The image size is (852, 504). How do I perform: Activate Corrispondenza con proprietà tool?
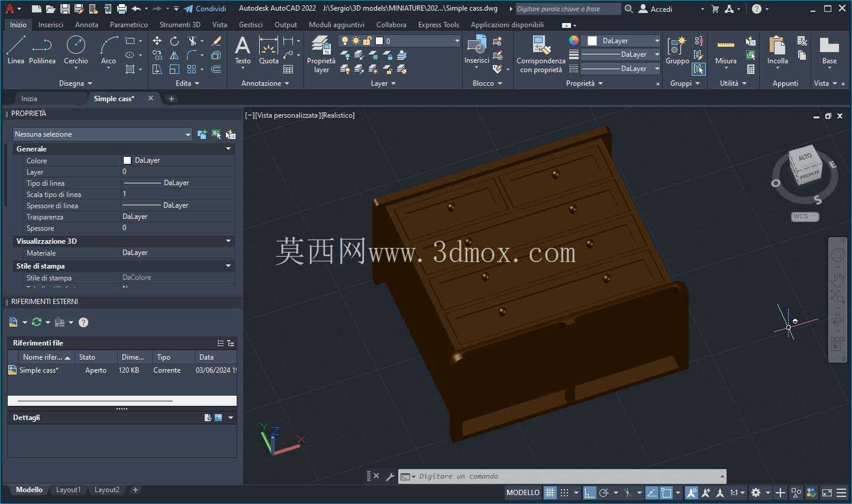[541, 54]
